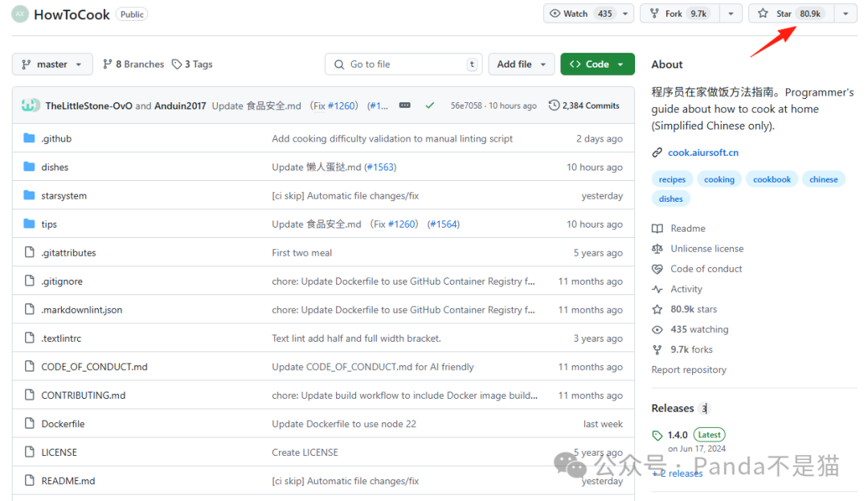
Task: Open the .gitignore file
Action: [61, 281]
